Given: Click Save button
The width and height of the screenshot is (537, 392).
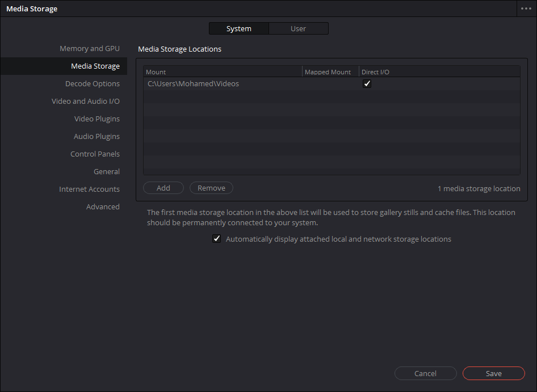Looking at the screenshot, I should (x=493, y=373).
